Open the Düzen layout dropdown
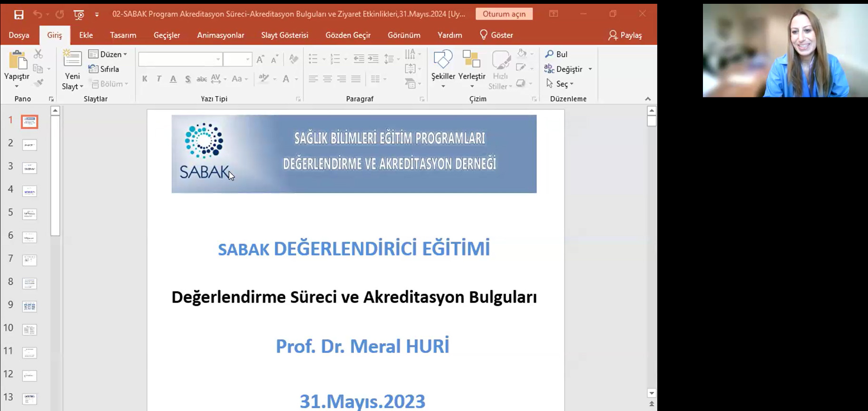The image size is (868, 411). coord(108,54)
